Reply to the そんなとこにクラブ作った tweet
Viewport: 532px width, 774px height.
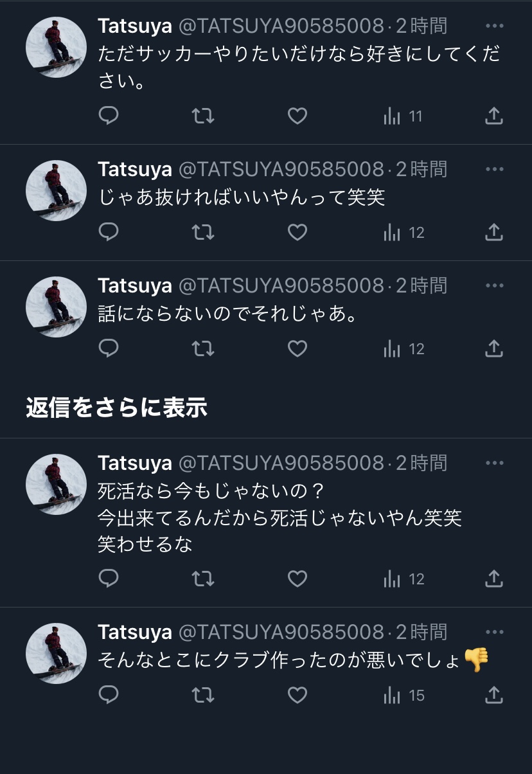coord(109,696)
